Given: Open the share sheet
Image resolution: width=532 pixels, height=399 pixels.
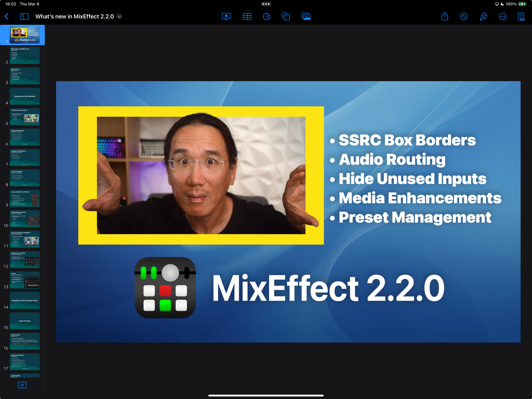Looking at the screenshot, I should pos(445,16).
